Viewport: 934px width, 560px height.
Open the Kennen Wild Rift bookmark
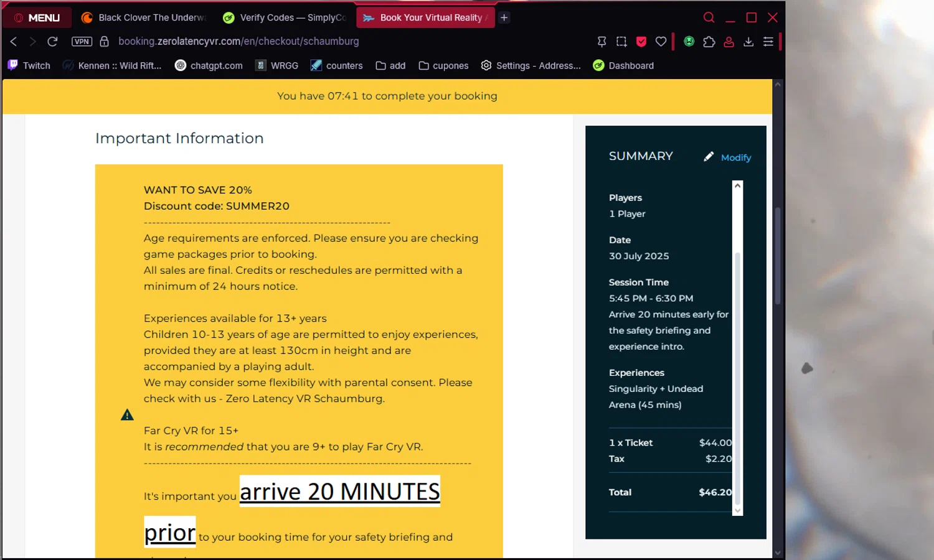pos(112,65)
